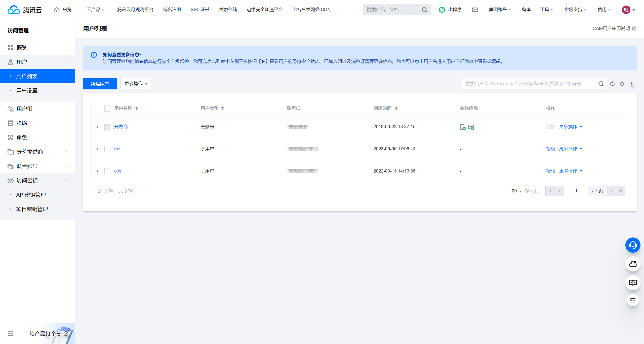Expand the 开发商 user row details
The height and width of the screenshot is (344, 644).
click(x=98, y=127)
